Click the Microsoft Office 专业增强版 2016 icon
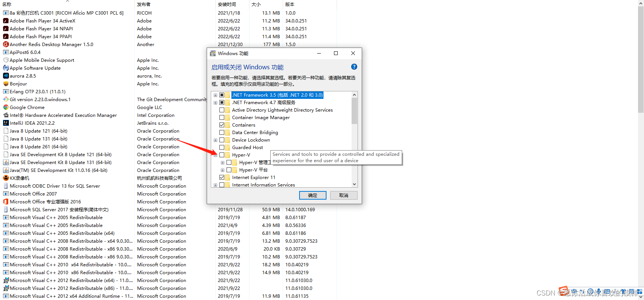 tap(6, 201)
